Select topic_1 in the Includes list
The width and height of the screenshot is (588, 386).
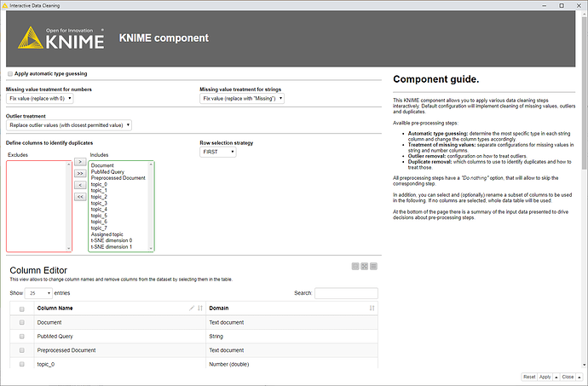[99, 191]
